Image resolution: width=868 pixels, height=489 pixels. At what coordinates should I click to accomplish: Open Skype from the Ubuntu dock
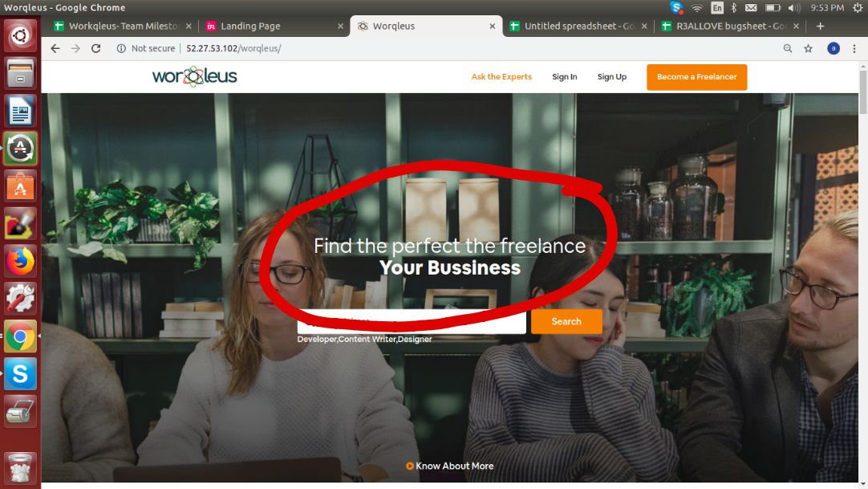tap(21, 374)
